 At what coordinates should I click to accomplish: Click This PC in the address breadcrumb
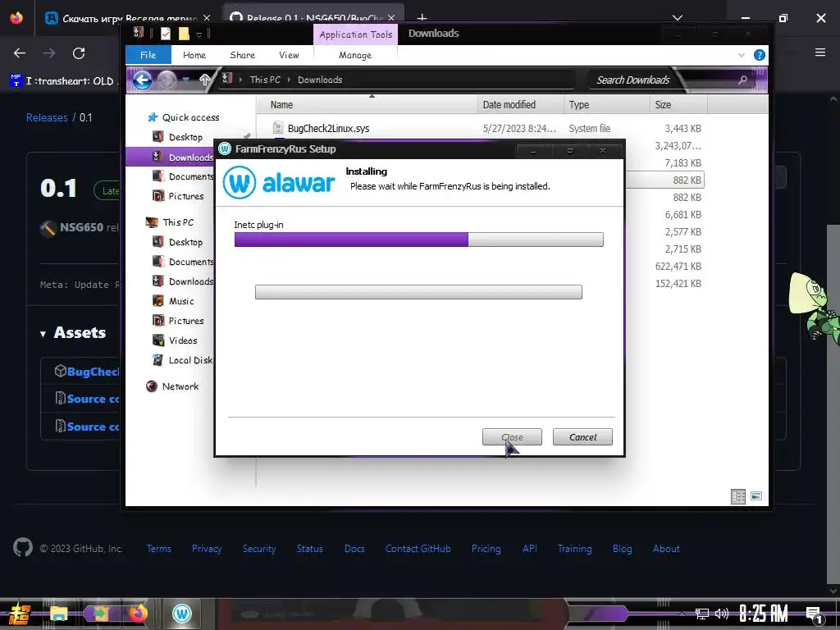click(265, 80)
